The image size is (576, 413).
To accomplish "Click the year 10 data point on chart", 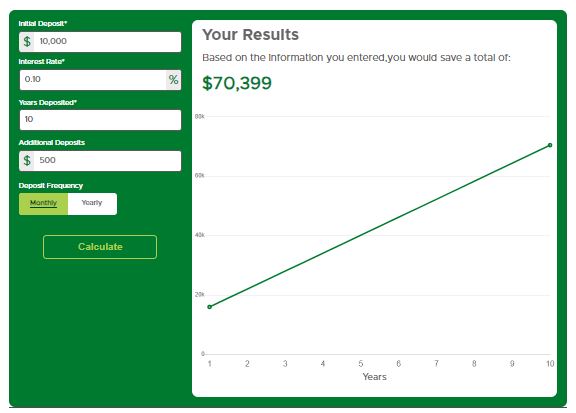I will click(550, 145).
